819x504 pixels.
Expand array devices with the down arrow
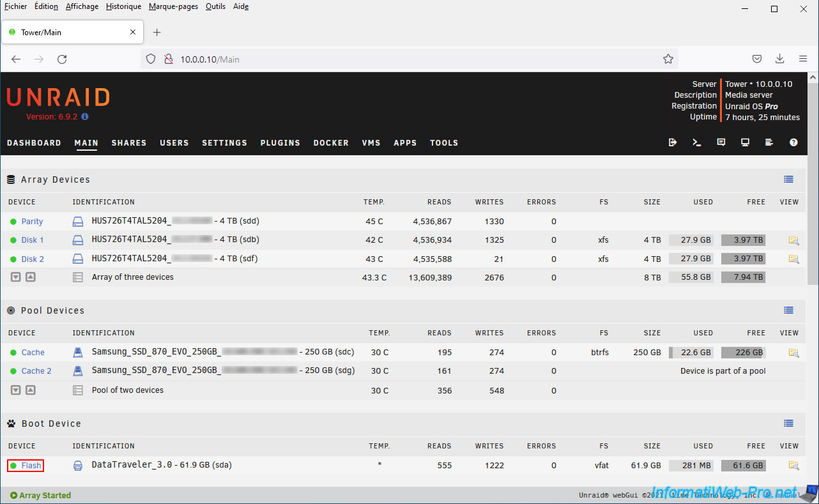click(x=16, y=277)
